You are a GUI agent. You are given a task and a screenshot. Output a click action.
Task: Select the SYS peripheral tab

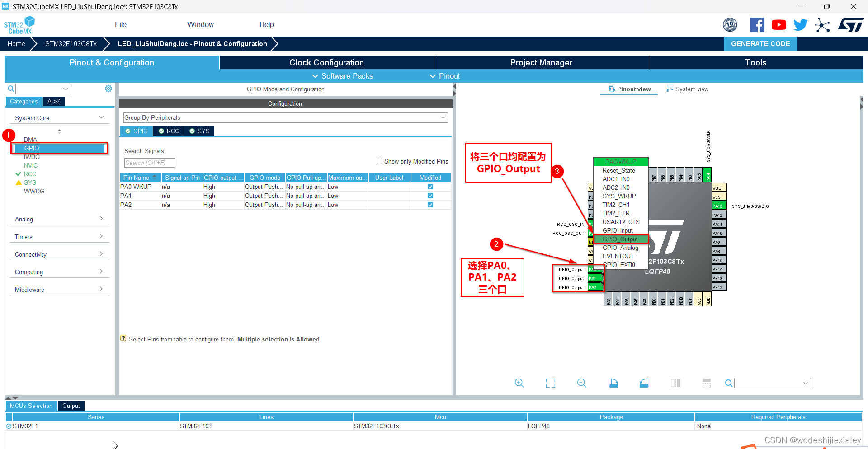pyautogui.click(x=199, y=131)
